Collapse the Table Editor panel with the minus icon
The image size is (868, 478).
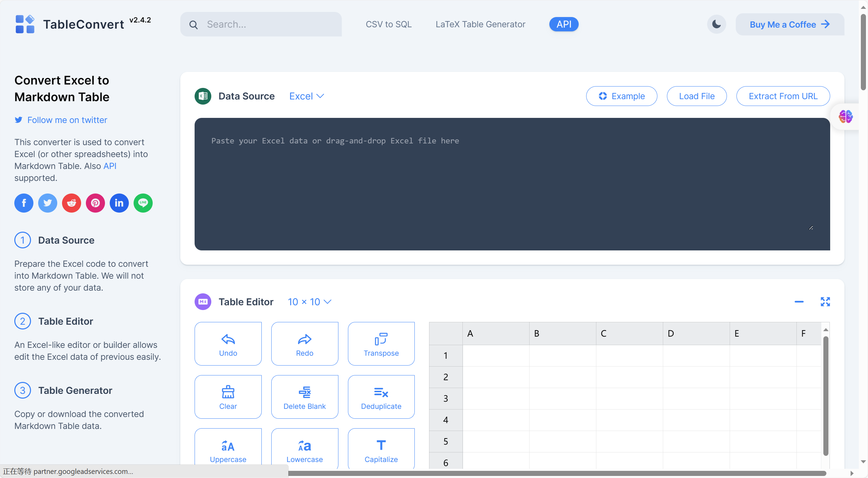[x=799, y=302]
